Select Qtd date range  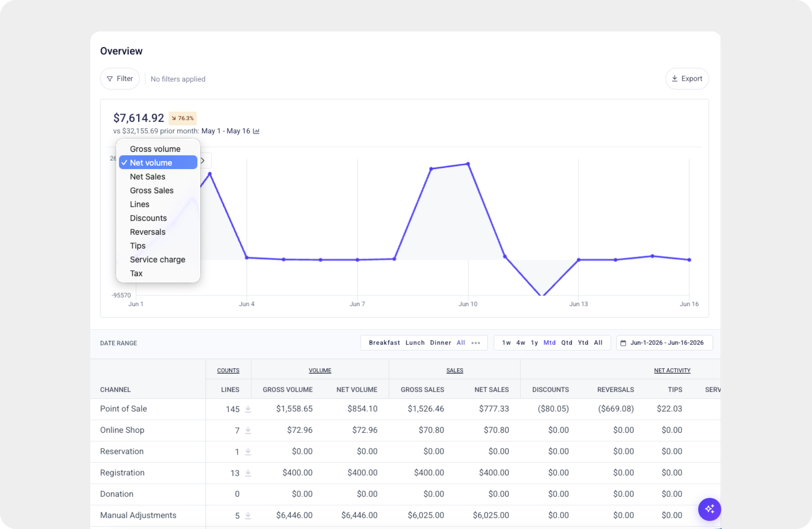point(567,343)
